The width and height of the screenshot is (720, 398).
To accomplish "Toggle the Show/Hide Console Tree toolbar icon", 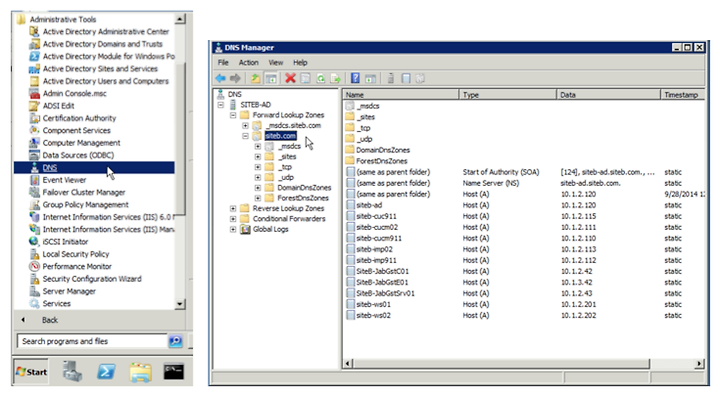I will point(271,78).
